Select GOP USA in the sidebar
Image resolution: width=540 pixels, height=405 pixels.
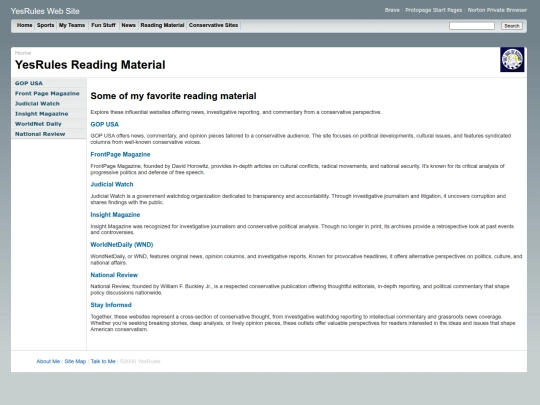(x=49, y=83)
